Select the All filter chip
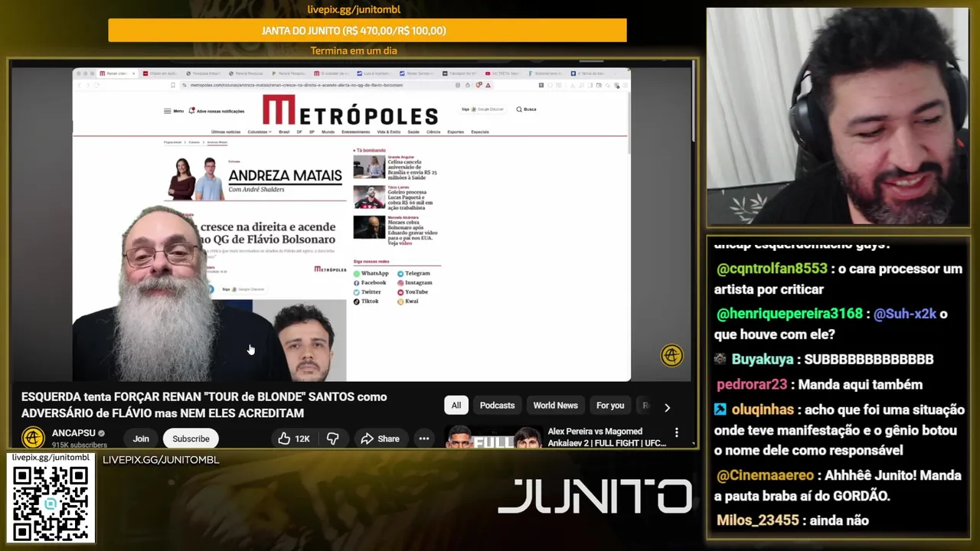 pyautogui.click(x=456, y=406)
